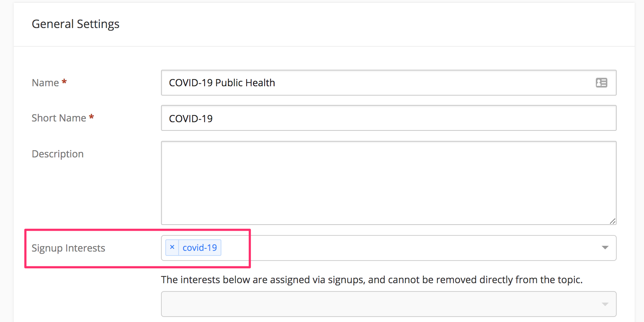This screenshot has height=322, width=644.
Task: Click the disabled interests field below the note
Action: [x=359, y=304]
